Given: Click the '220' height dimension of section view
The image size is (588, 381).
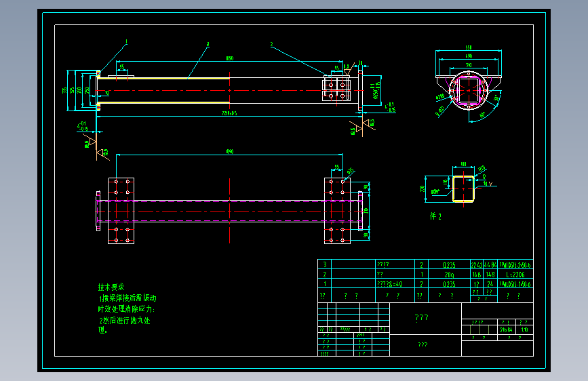Looking at the screenshot, I should pyautogui.click(x=423, y=188).
